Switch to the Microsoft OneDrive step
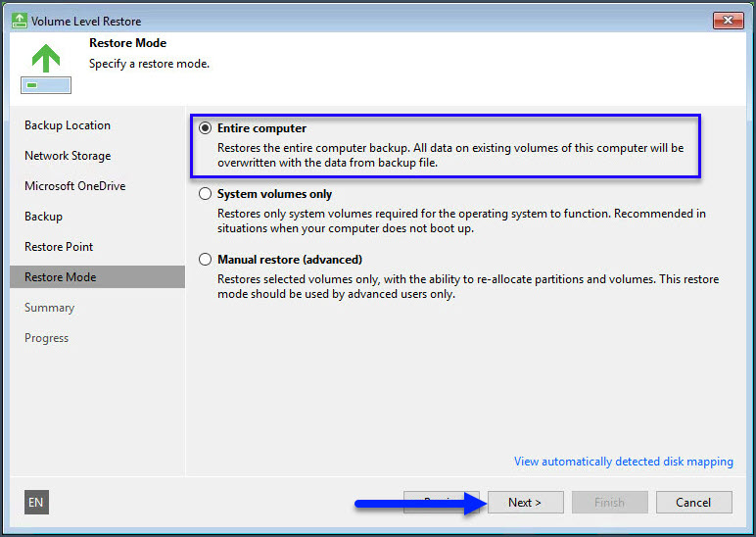Image resolution: width=756 pixels, height=537 pixels. coord(74,186)
